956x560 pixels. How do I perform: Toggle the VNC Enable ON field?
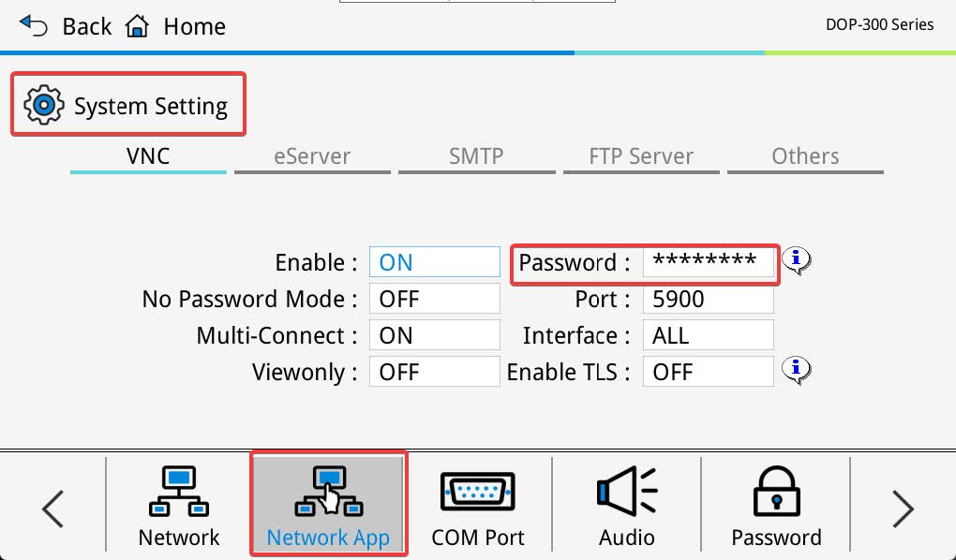(434, 262)
